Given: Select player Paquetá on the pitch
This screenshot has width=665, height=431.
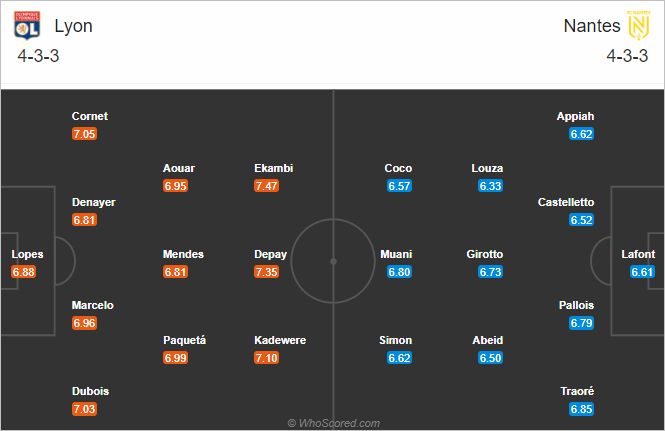Looking at the screenshot, I should (184, 340).
